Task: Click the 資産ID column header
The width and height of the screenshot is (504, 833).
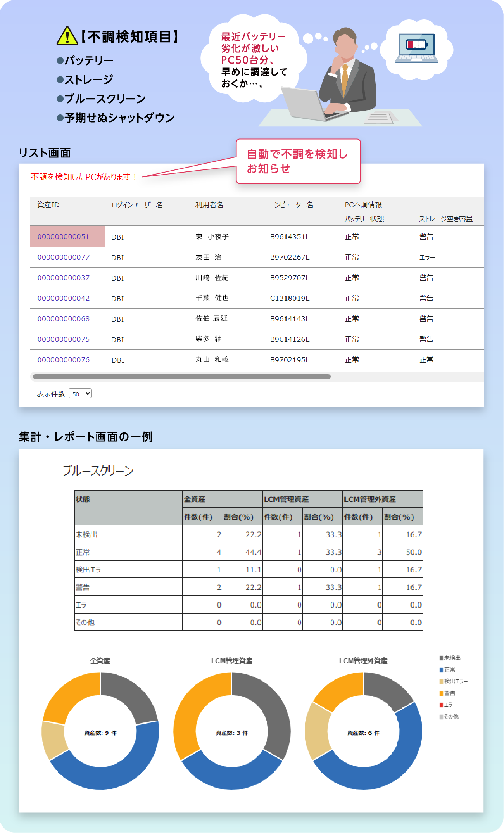Action: click(x=48, y=205)
